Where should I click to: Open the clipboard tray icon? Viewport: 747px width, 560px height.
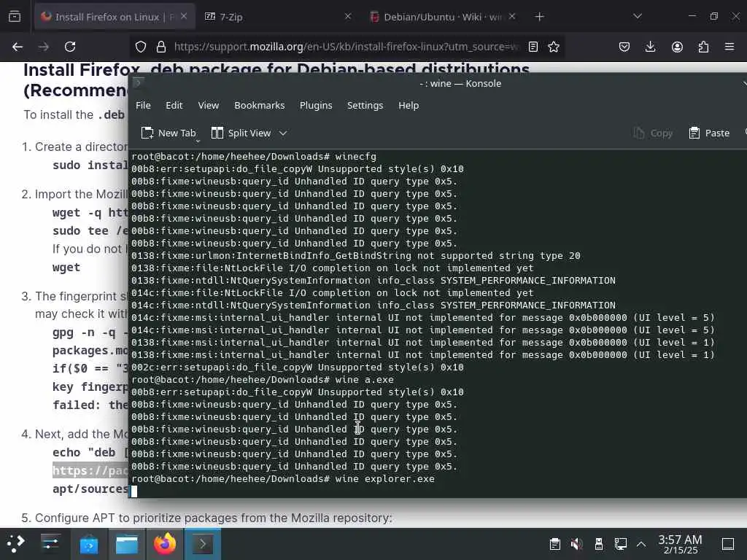pyautogui.click(x=554, y=543)
